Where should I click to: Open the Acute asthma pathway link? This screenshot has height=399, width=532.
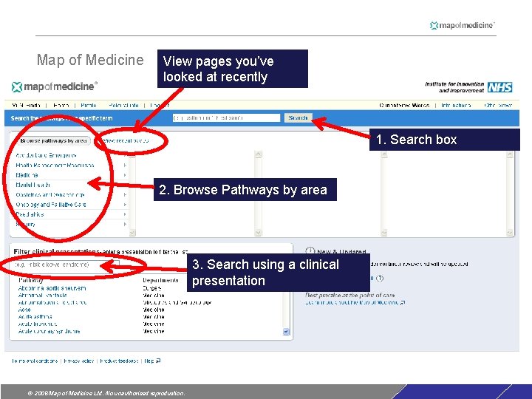pos(35,316)
